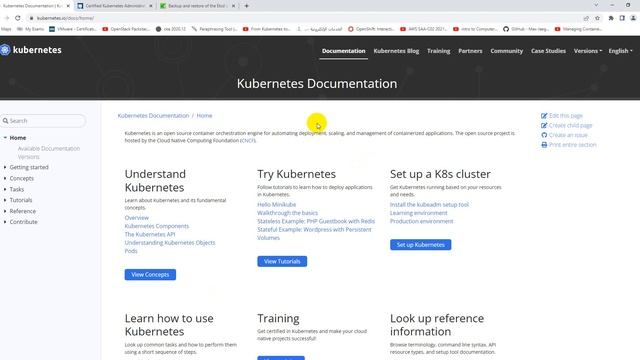Open the Intro to Computer bookmark

[475, 29]
